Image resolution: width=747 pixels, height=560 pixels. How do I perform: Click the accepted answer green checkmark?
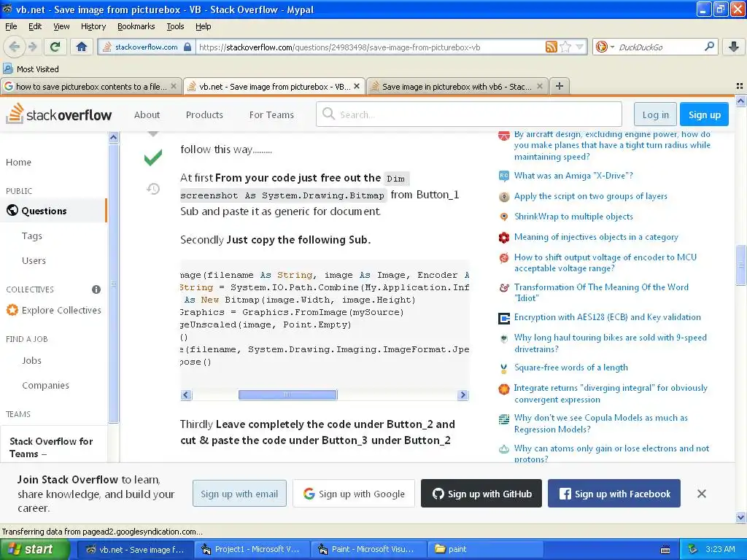(x=153, y=157)
